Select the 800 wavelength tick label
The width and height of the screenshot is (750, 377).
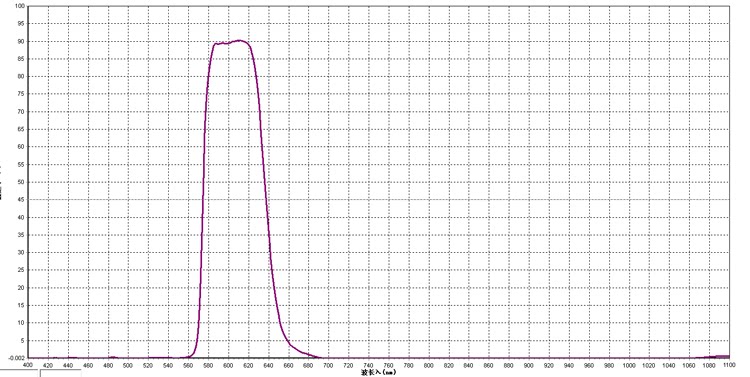[x=429, y=366]
